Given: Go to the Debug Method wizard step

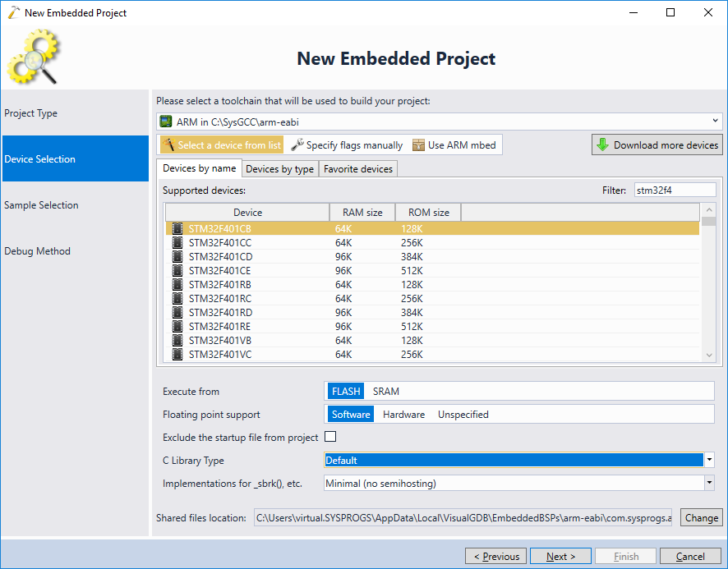Looking at the screenshot, I should (x=76, y=250).
